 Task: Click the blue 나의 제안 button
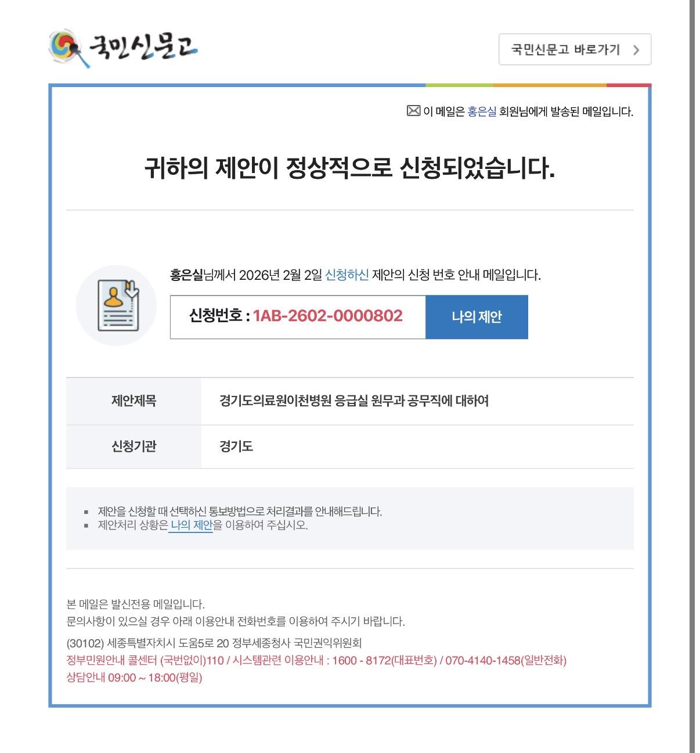[x=477, y=317]
